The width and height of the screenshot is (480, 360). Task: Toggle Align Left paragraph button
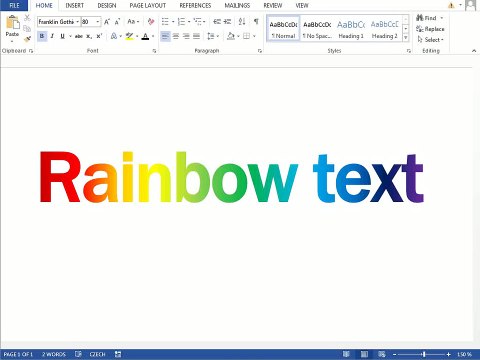pyautogui.click(x=165, y=36)
